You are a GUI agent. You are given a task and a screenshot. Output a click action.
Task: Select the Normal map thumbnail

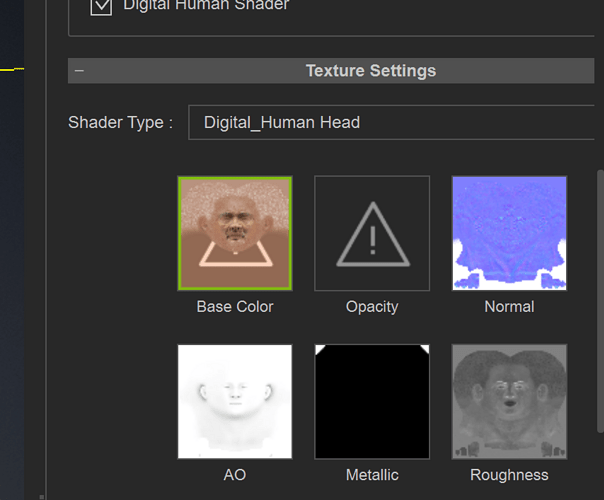(x=509, y=233)
